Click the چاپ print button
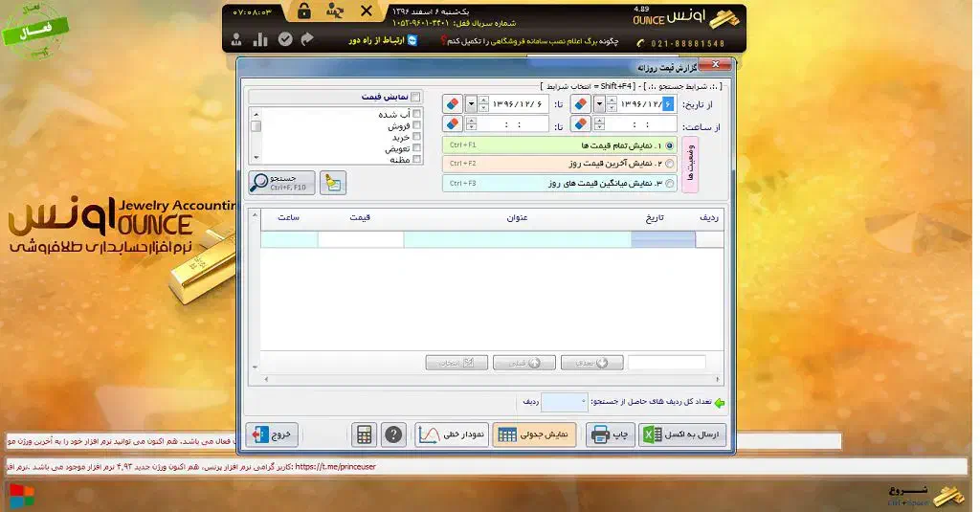Viewport: 980px width, 512px height. [x=610, y=434]
